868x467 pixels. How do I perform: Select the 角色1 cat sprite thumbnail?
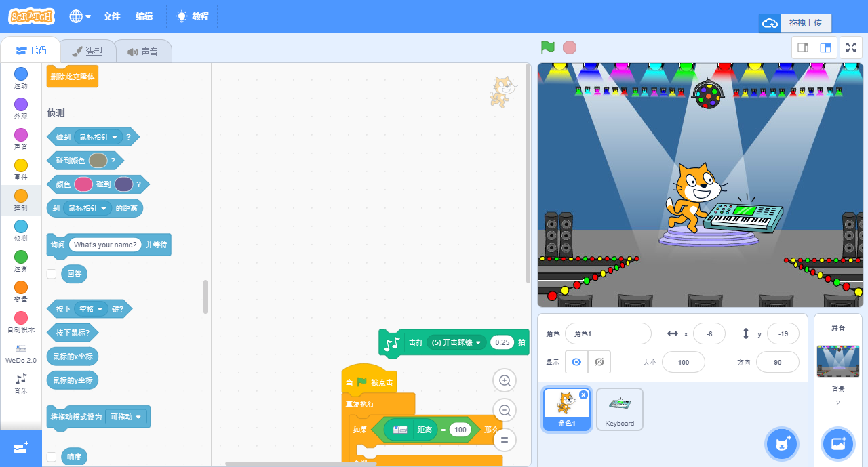566,409
